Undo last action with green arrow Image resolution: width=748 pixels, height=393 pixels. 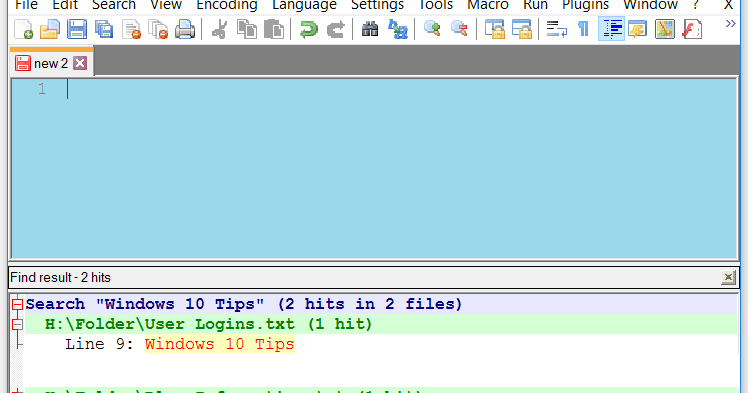(309, 30)
